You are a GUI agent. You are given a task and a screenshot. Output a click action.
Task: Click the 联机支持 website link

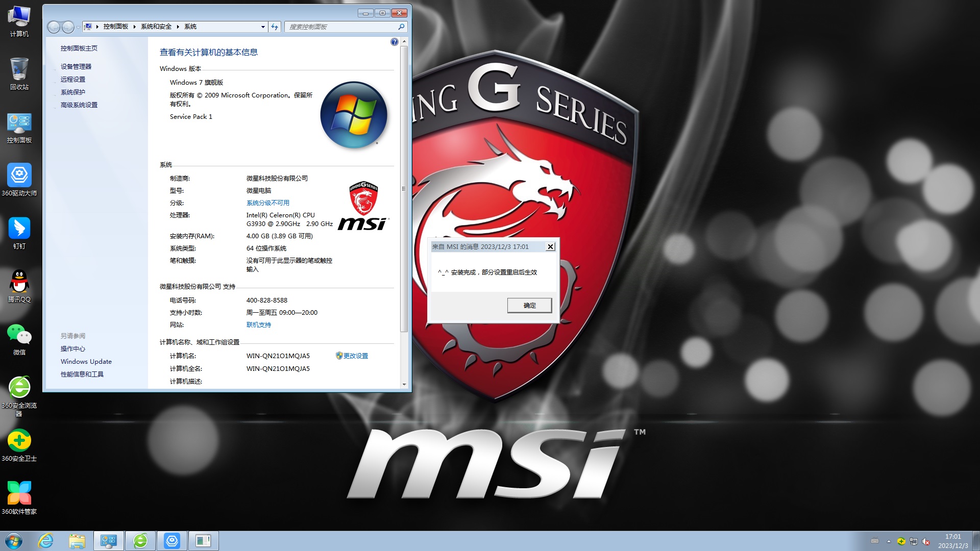(x=259, y=325)
